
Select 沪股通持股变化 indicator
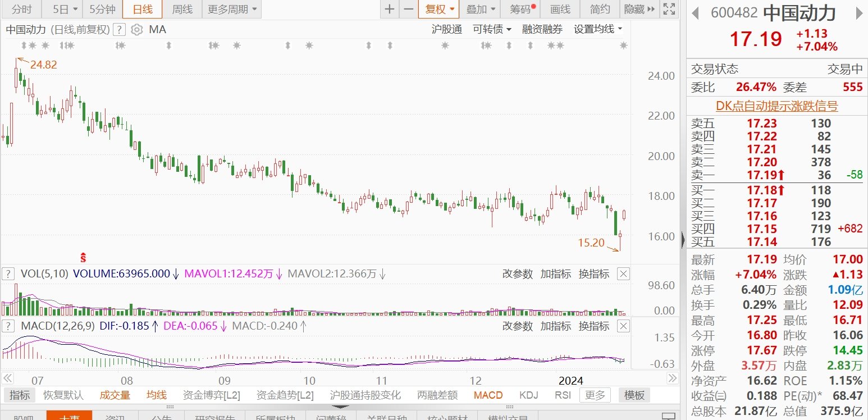click(x=366, y=395)
